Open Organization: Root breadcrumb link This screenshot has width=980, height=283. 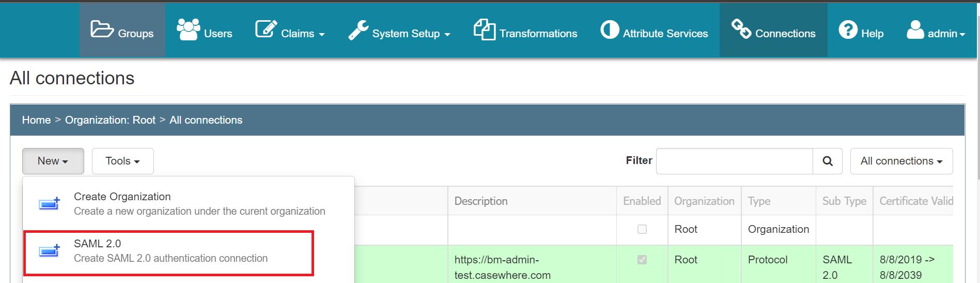pos(110,120)
